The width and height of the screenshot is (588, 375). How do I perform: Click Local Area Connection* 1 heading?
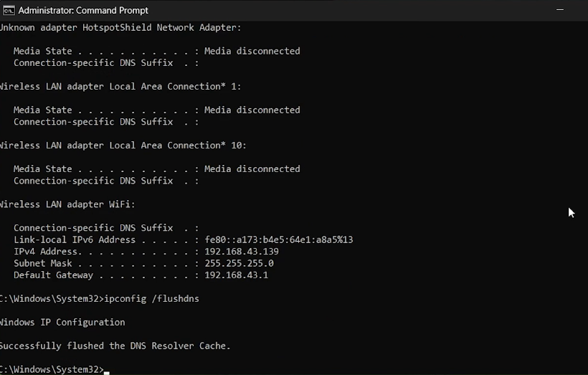[120, 87]
